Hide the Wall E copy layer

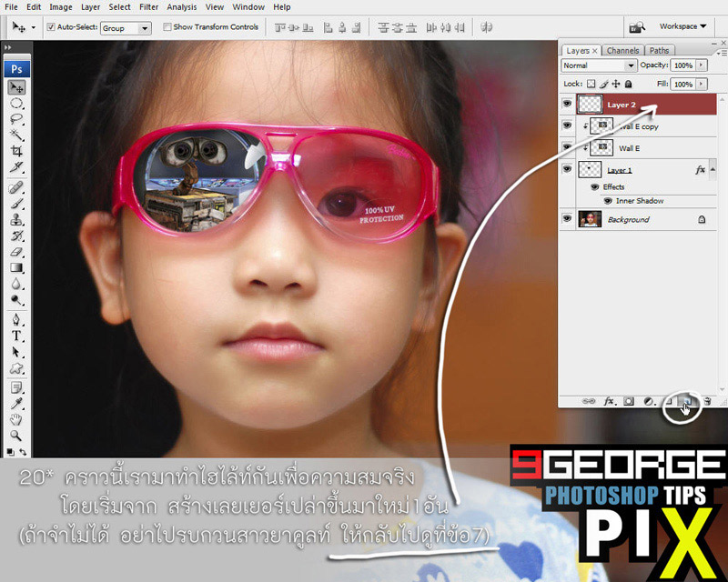click(x=567, y=125)
